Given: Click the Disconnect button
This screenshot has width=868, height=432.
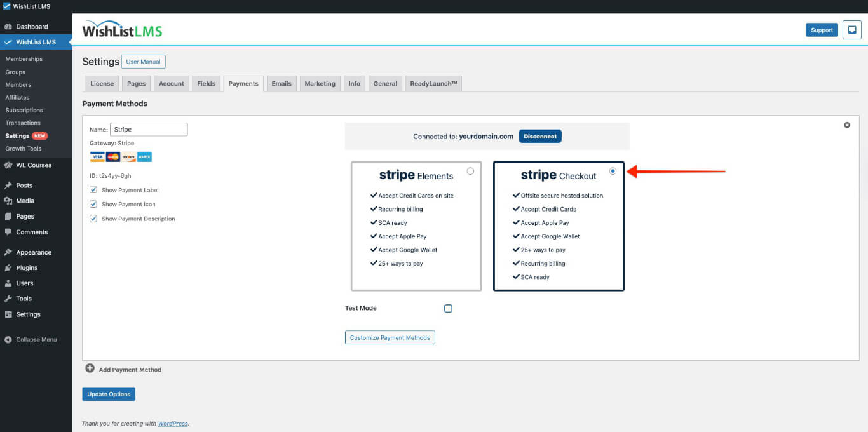Looking at the screenshot, I should 540,137.
